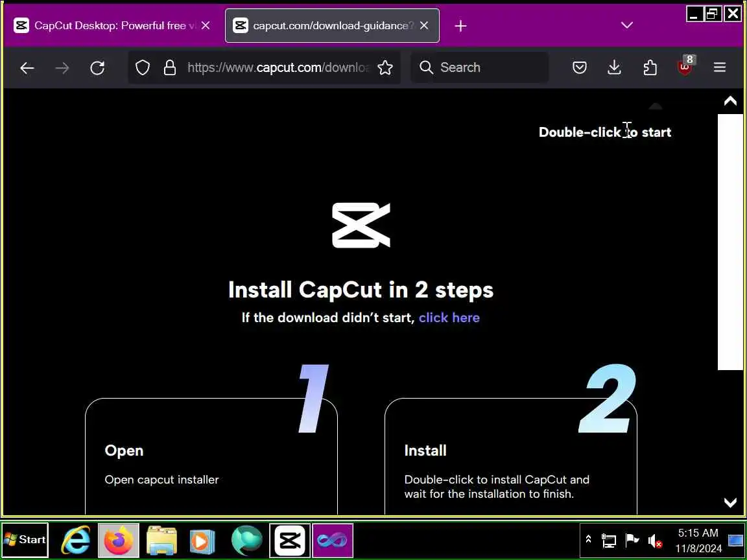Save page to Pocket
Screen dimensions: 747x560
point(579,67)
